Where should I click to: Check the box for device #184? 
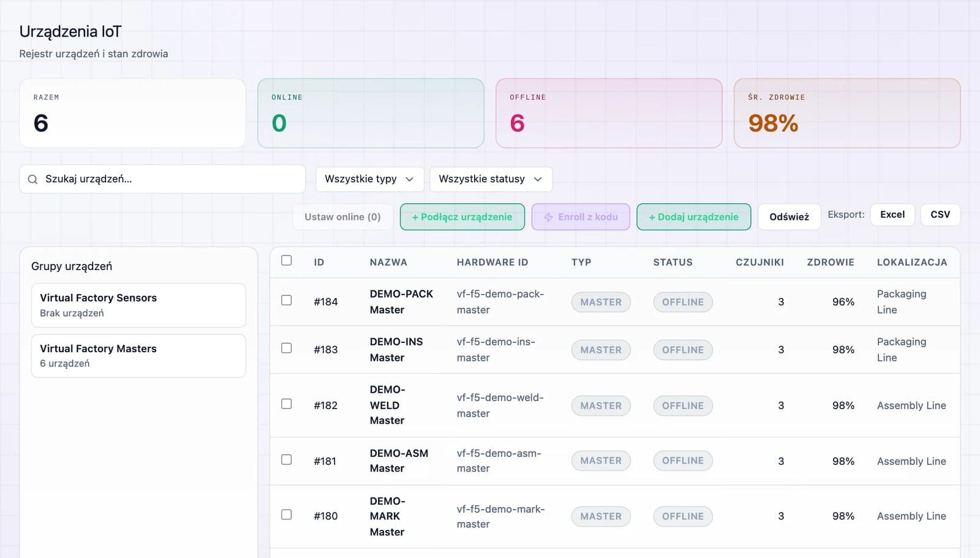[286, 300]
